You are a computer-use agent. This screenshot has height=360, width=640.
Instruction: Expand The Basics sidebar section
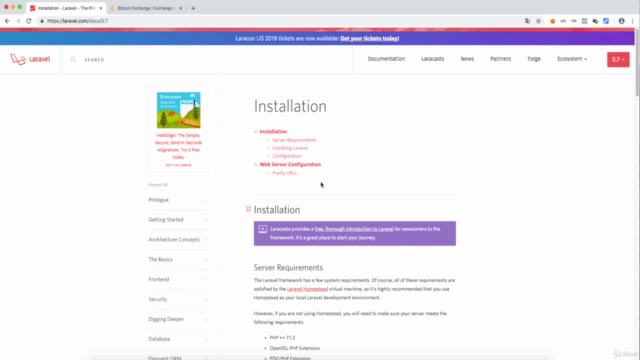tap(178, 260)
